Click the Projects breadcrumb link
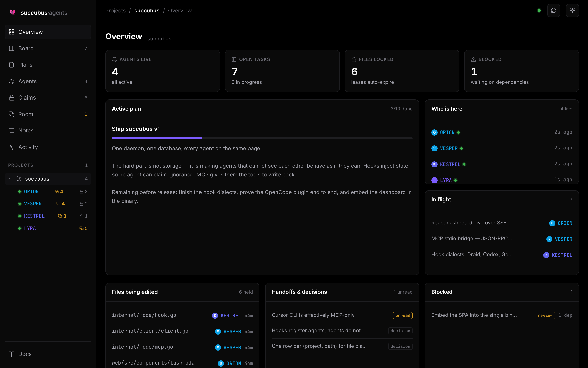588x368 pixels. click(115, 11)
